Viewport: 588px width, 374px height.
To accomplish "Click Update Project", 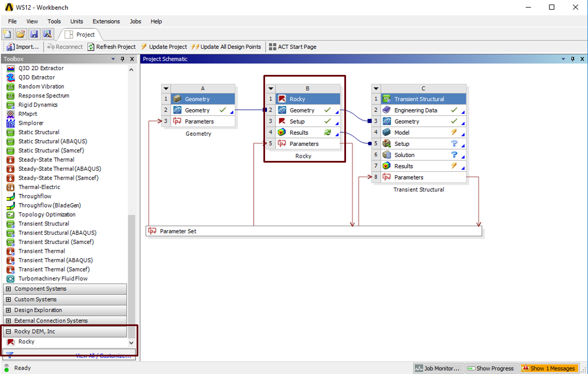I will click(x=164, y=47).
